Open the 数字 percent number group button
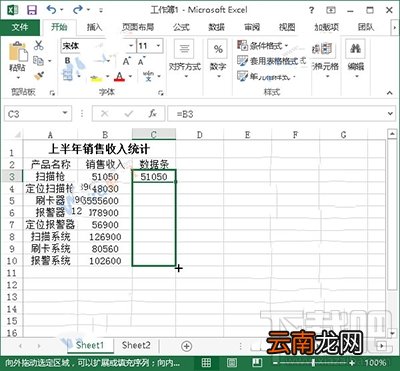The image size is (400, 371). pos(218,58)
